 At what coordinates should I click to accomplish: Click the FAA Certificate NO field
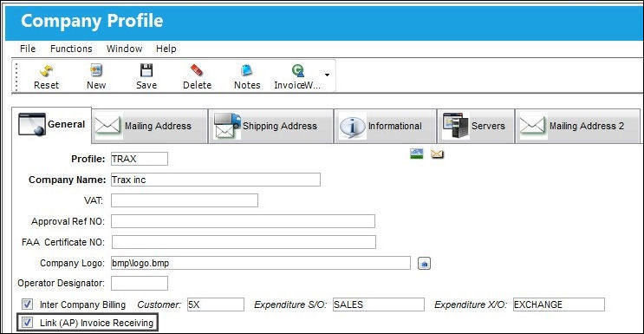(244, 242)
